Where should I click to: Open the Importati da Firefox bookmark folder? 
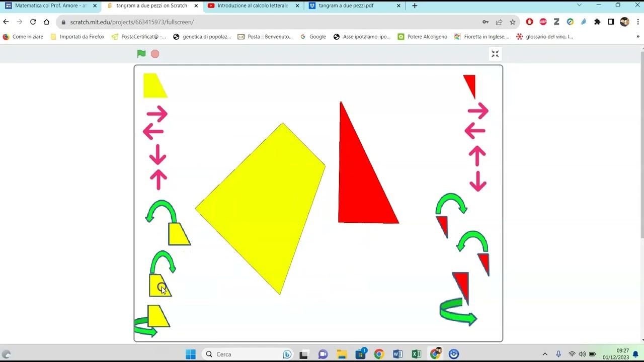coord(77,37)
